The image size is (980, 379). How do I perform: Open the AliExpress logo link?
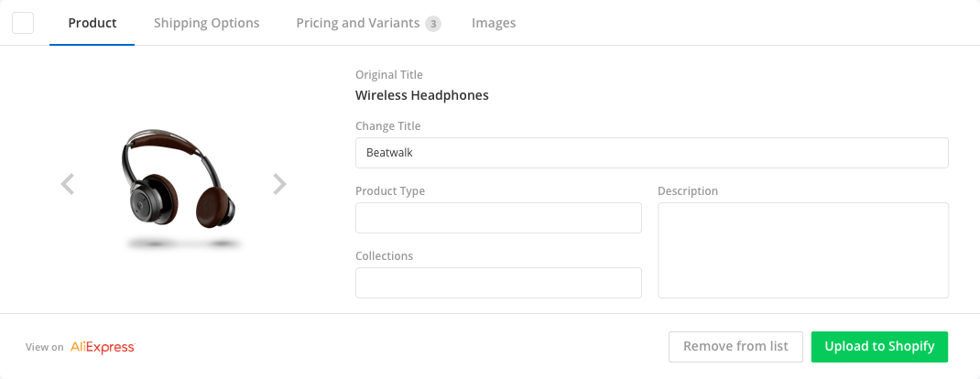[x=103, y=347]
